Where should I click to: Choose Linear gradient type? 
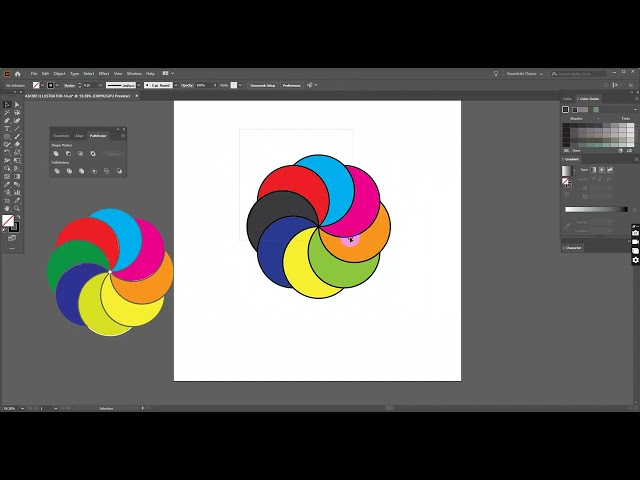(x=593, y=170)
